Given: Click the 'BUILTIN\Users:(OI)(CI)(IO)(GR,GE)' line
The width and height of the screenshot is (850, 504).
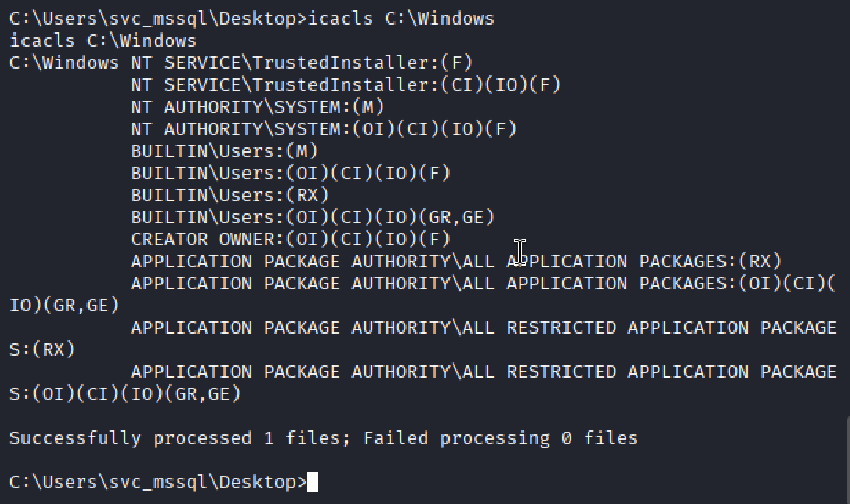Looking at the screenshot, I should [x=313, y=217].
